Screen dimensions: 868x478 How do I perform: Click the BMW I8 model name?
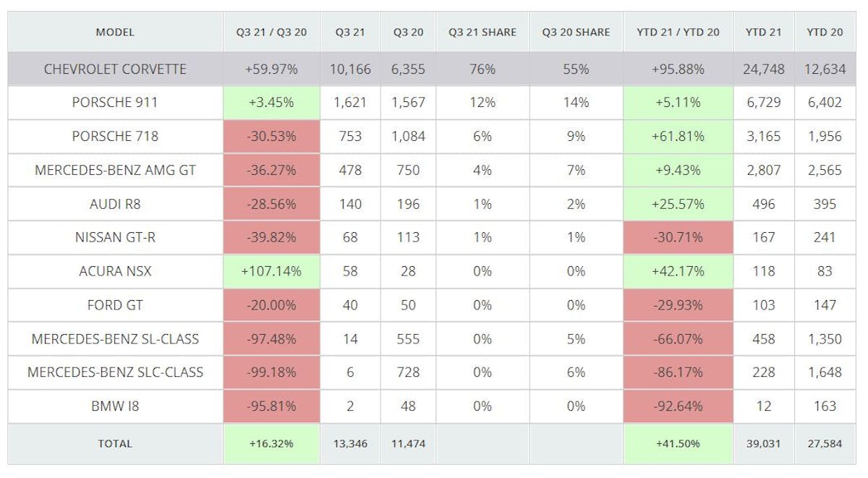coord(115,406)
